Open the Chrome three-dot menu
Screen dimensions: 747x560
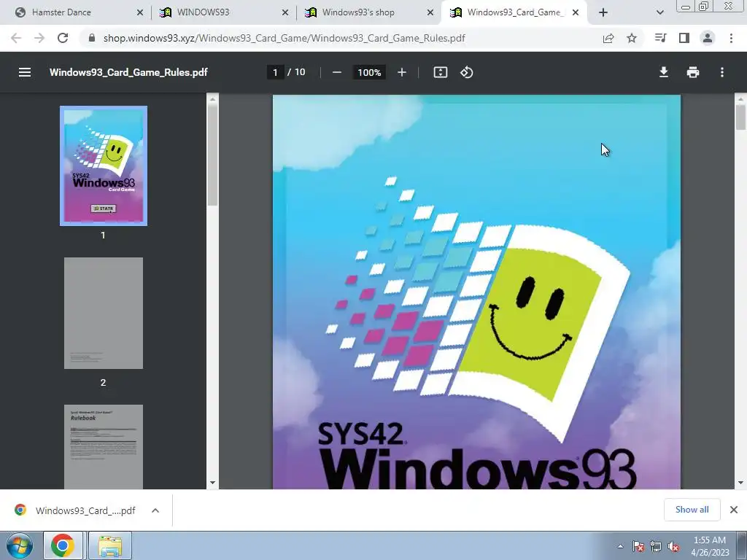(x=731, y=38)
